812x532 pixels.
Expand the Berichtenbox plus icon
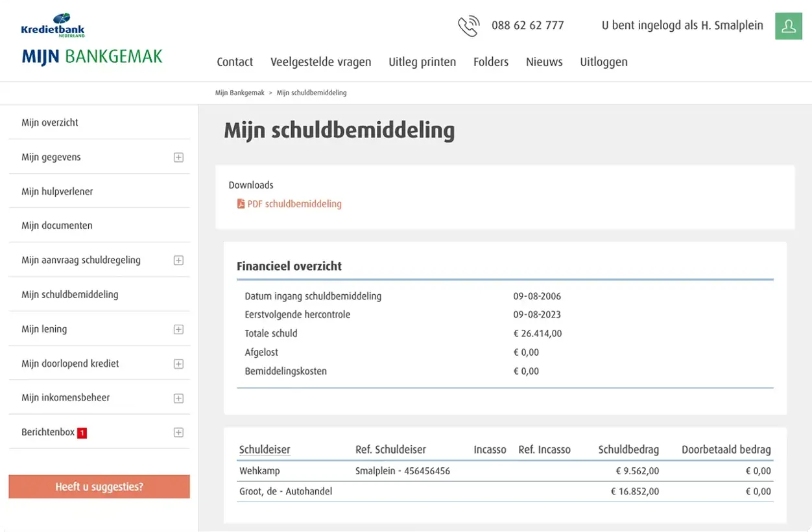[x=178, y=433]
